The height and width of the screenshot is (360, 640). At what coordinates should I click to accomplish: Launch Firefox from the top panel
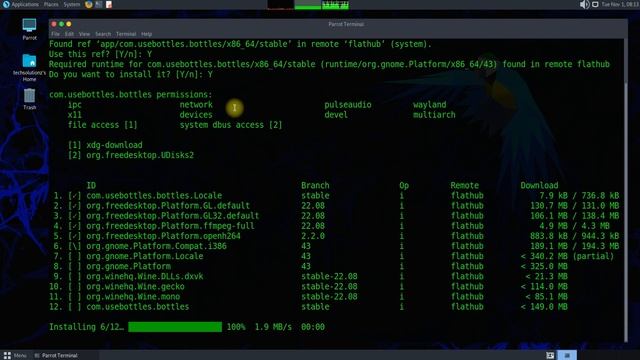point(89,4)
